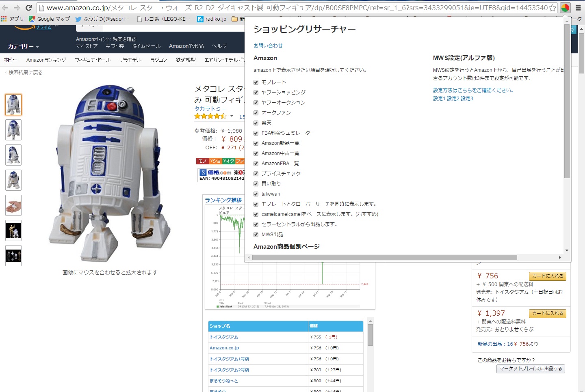Screen dimensions: 585x392
Task: Click the product star rating
Action: tap(210, 116)
